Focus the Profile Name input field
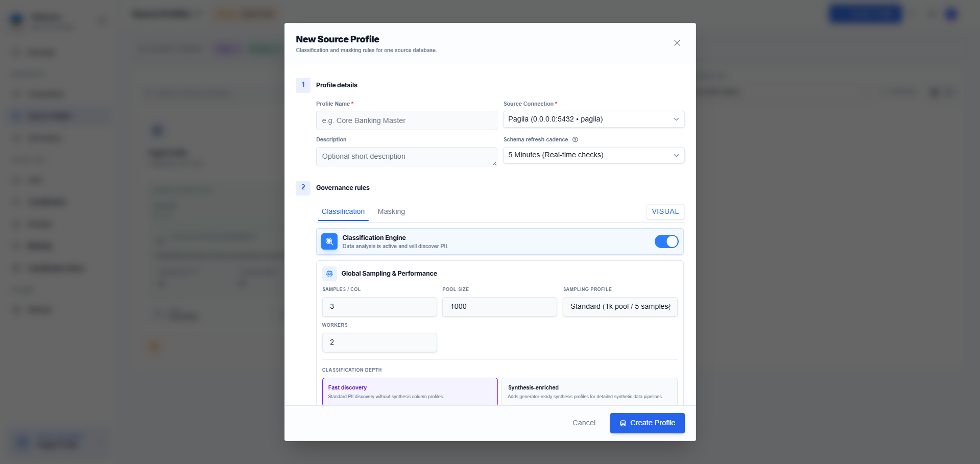This screenshot has width=980, height=464. point(407,120)
